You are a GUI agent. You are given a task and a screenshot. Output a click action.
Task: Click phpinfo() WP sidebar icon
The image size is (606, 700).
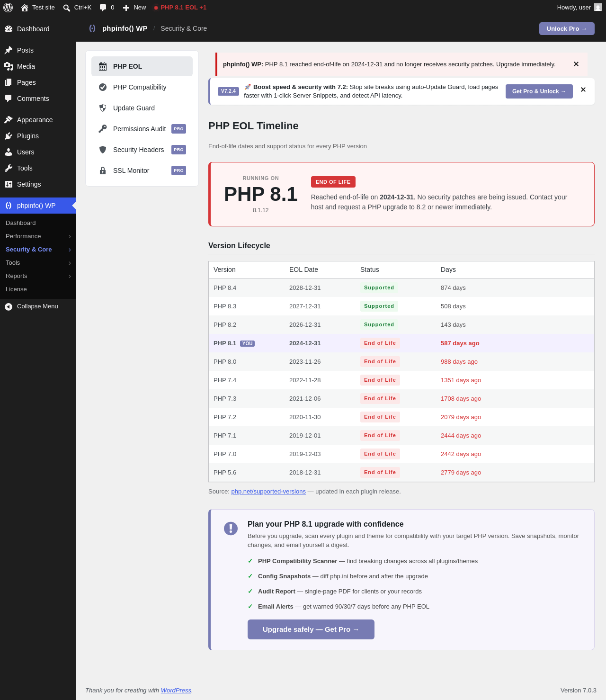pyautogui.click(x=9, y=206)
